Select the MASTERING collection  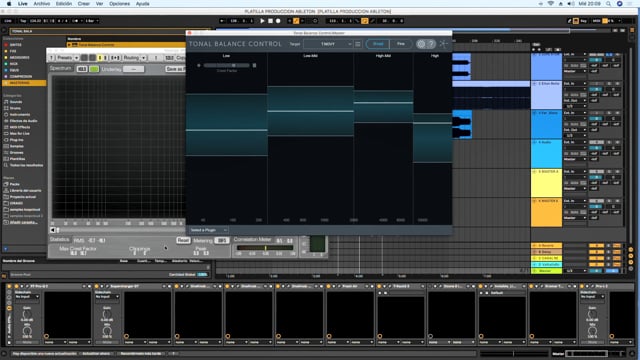coord(24,83)
